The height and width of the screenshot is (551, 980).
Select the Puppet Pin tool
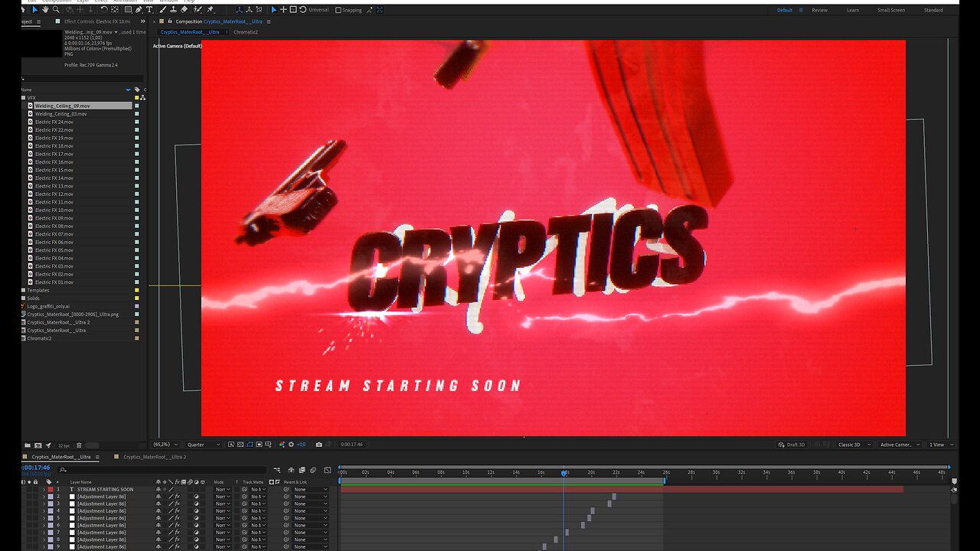(x=211, y=10)
